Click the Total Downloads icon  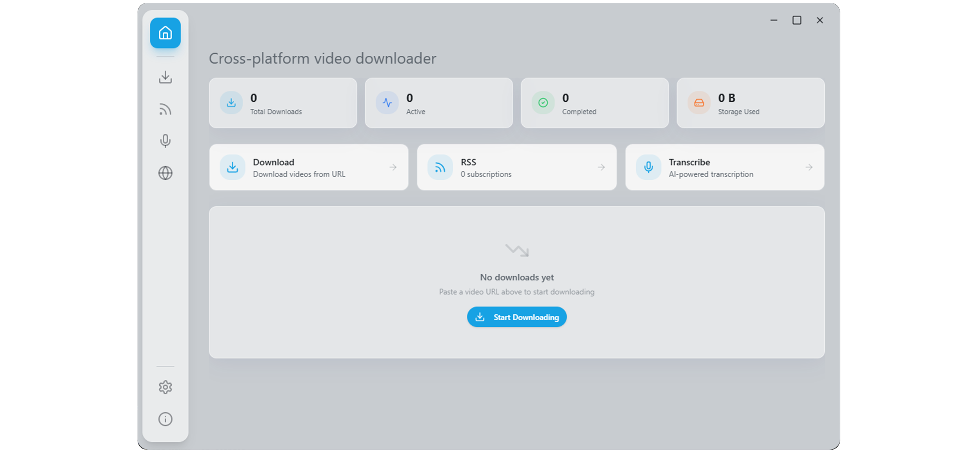[231, 103]
